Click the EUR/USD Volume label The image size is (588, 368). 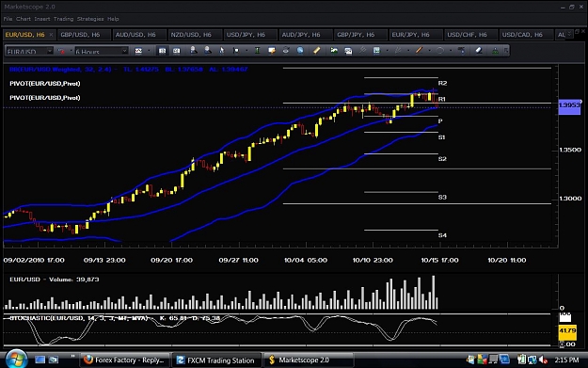tap(55, 280)
